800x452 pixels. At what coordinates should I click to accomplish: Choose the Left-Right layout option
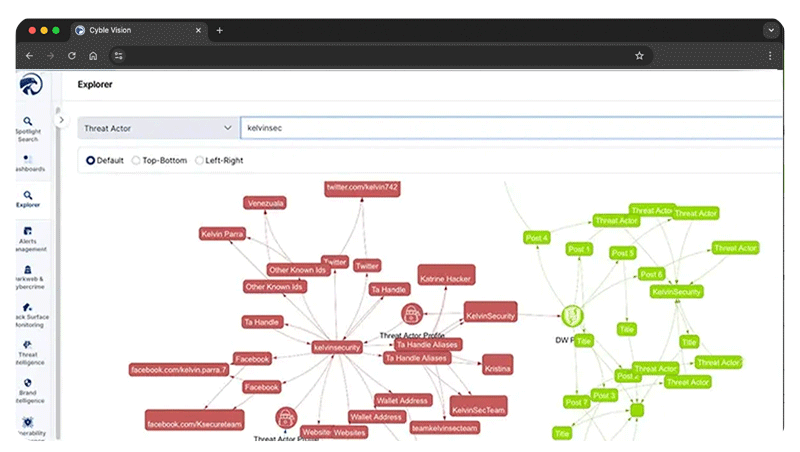(199, 160)
